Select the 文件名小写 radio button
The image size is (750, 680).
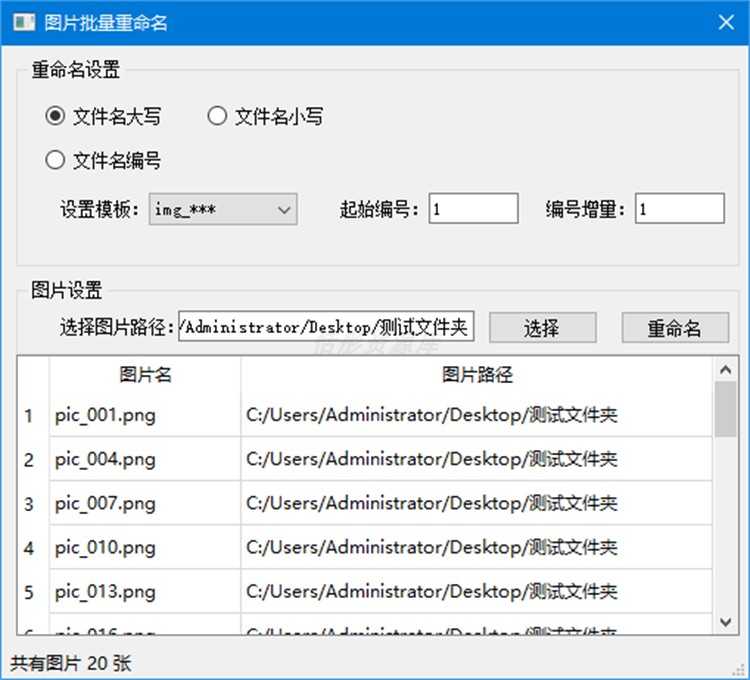point(265,116)
